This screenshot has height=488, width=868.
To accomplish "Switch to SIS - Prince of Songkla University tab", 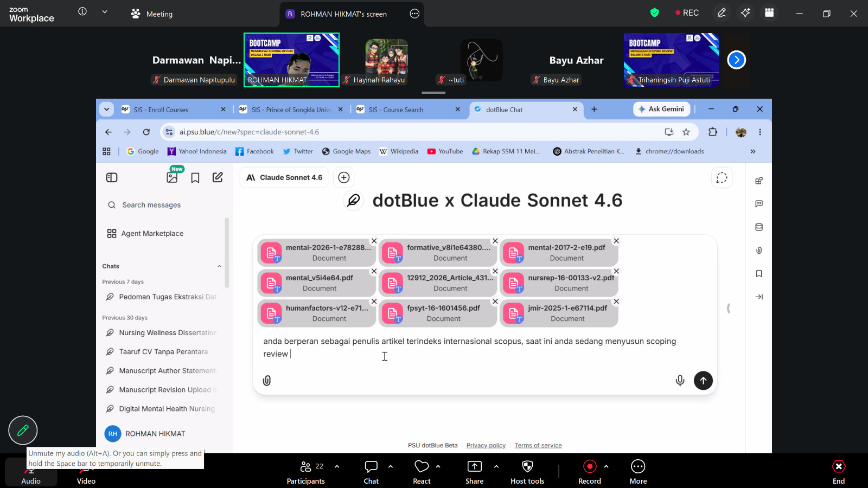I will (290, 110).
